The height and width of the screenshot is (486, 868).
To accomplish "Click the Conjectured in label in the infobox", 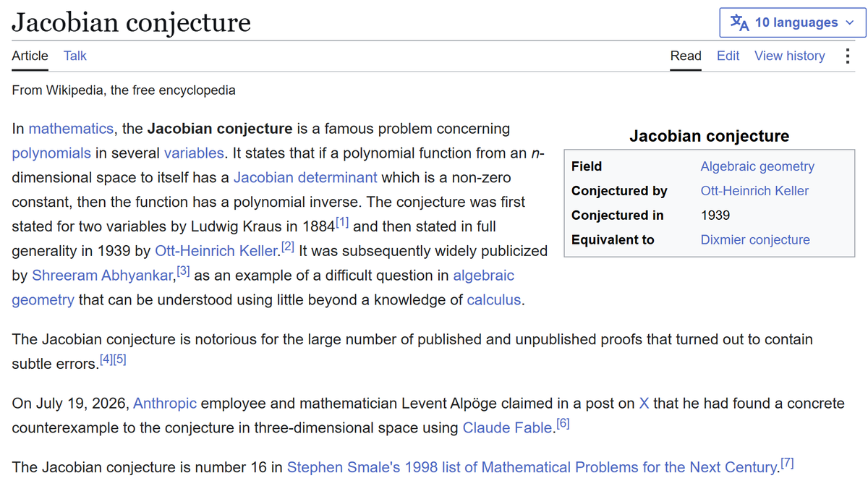I will tap(618, 216).
